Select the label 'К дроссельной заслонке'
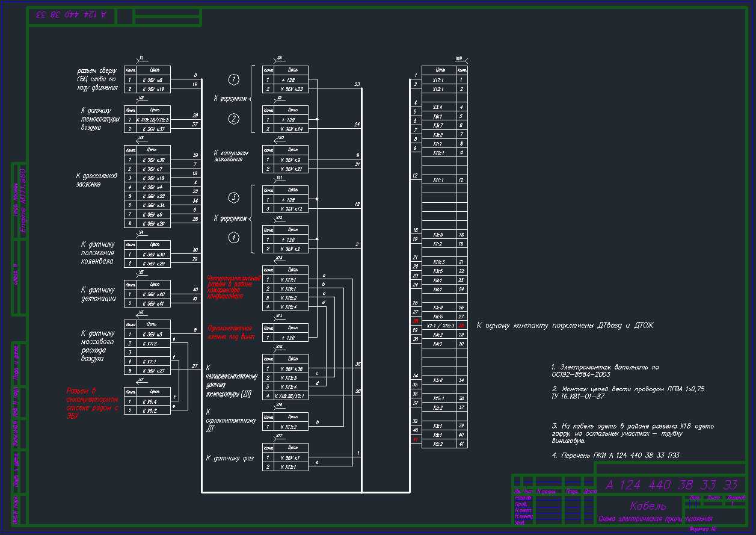The height and width of the screenshot is (535, 756). 96,180
